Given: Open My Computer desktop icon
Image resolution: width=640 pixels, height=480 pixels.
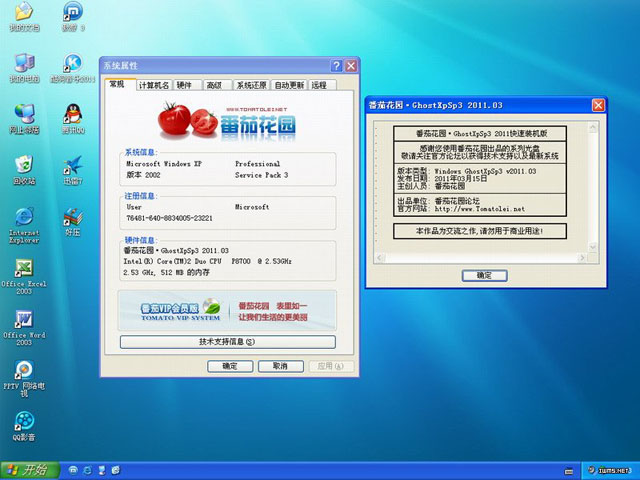Looking at the screenshot, I should coord(24,68).
